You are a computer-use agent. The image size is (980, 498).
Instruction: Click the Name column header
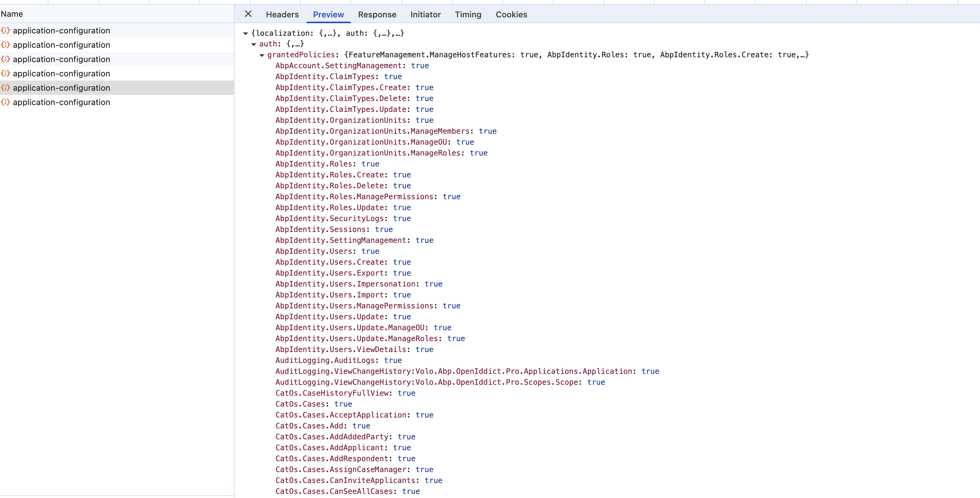point(12,14)
